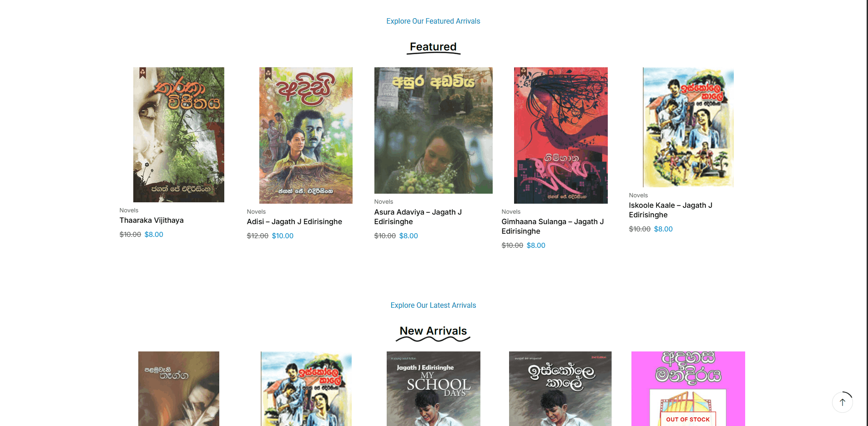
Task: Open Iskoole Kaale product title link
Action: pyautogui.click(x=671, y=210)
